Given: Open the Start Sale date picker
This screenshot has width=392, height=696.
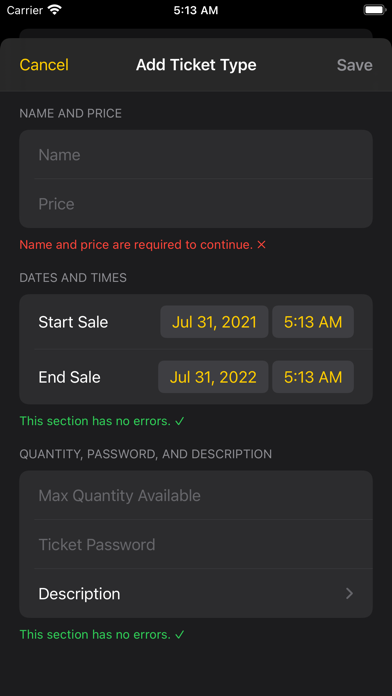Looking at the screenshot, I should click(214, 322).
